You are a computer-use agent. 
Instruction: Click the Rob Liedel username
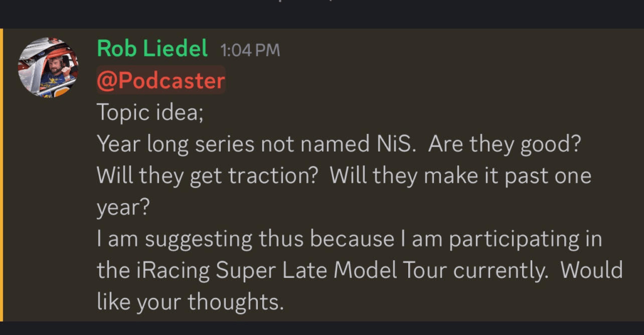coord(152,48)
